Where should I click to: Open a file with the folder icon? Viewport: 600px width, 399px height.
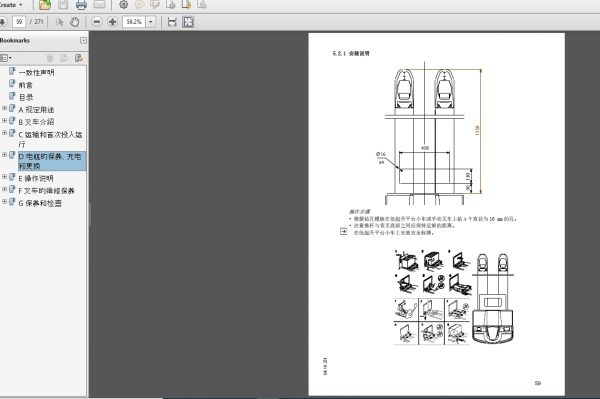[x=45, y=5]
